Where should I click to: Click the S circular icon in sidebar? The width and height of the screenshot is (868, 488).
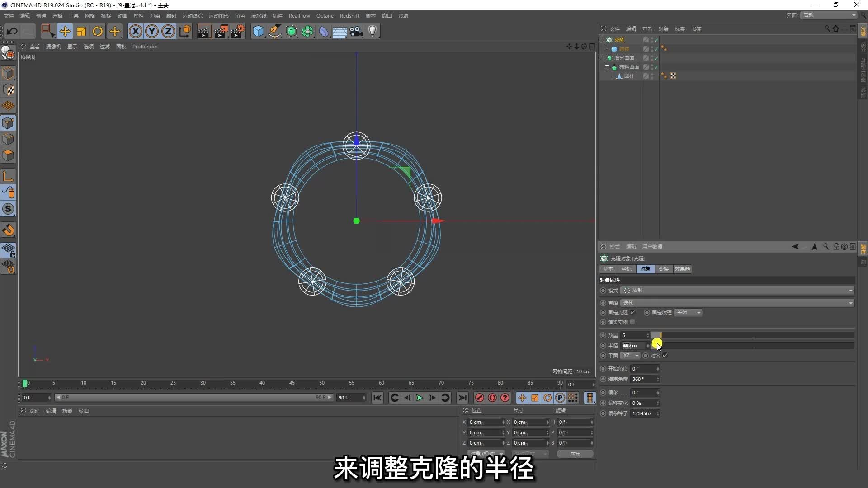tap(8, 209)
